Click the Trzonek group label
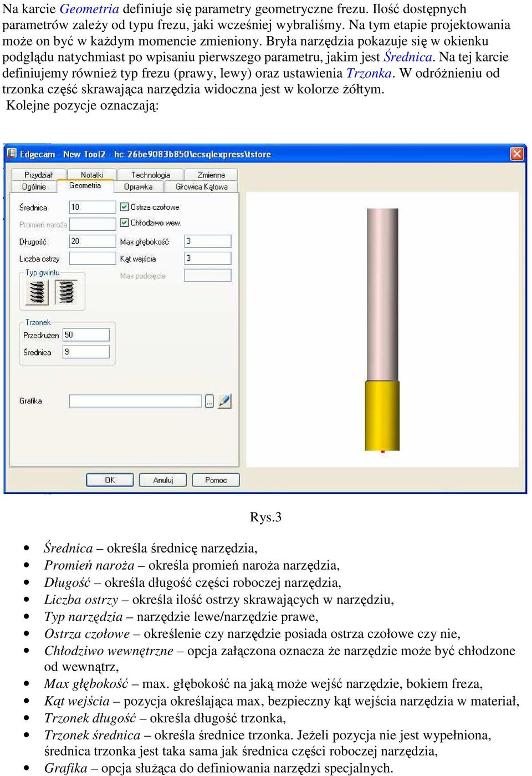532x776 pixels. (38, 322)
